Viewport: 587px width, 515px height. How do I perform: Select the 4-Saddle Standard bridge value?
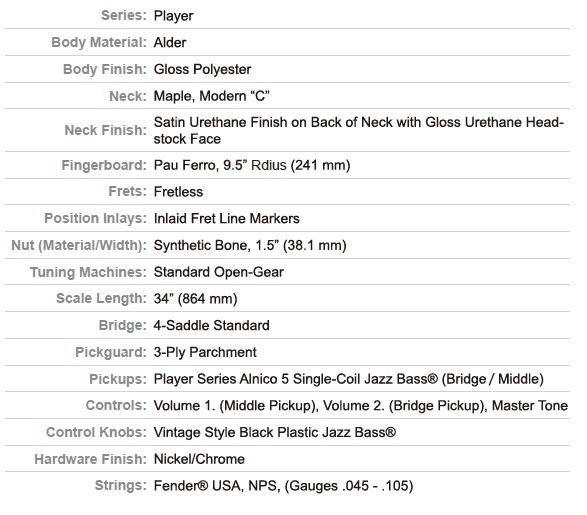tap(212, 326)
